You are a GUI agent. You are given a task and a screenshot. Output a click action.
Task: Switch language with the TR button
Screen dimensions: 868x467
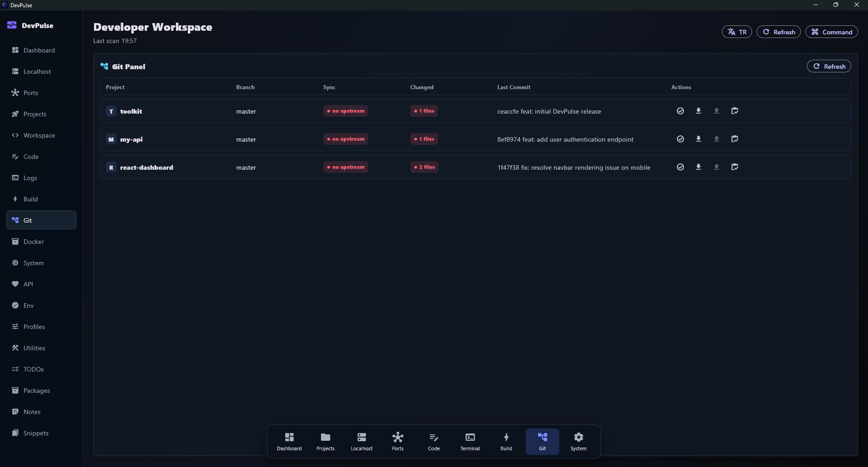737,32
